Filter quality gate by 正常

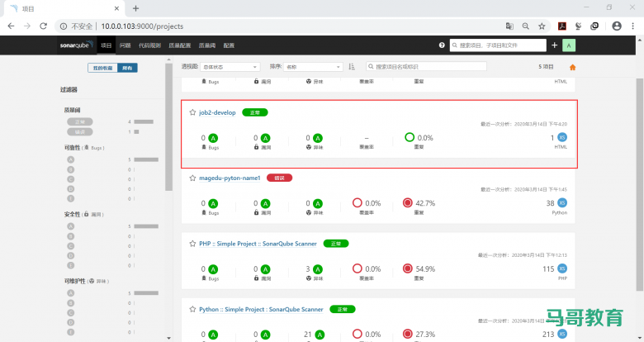80,121
